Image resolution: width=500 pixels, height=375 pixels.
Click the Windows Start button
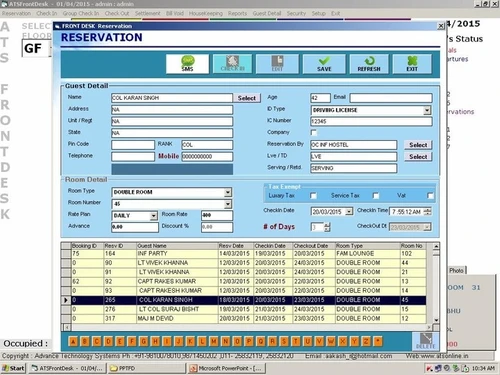13,368
